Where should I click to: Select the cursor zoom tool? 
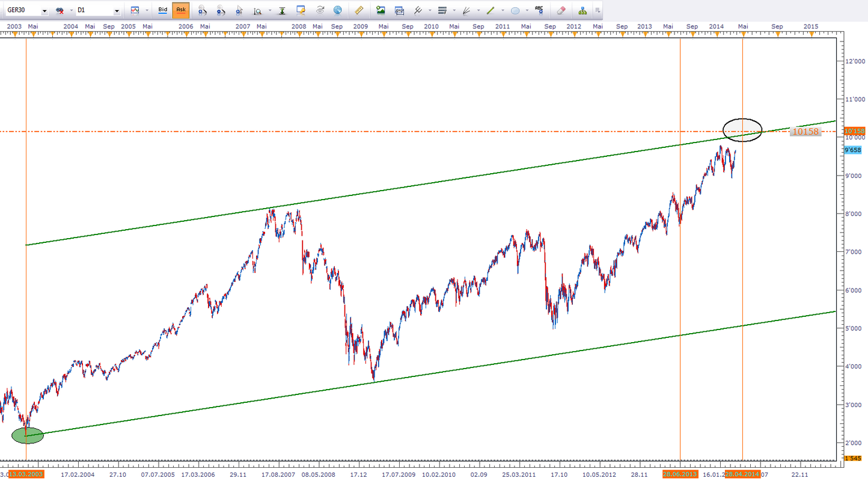pos(239,10)
